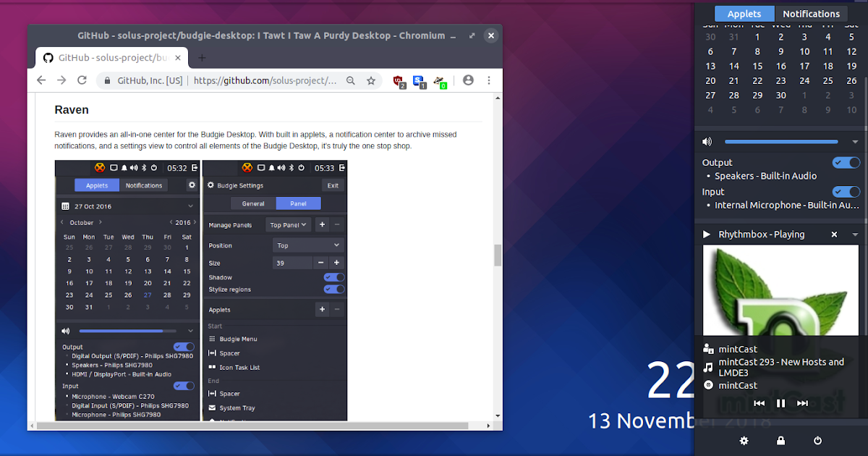Click the lock site-info icon
This screenshot has width=868, height=456.
(x=108, y=81)
